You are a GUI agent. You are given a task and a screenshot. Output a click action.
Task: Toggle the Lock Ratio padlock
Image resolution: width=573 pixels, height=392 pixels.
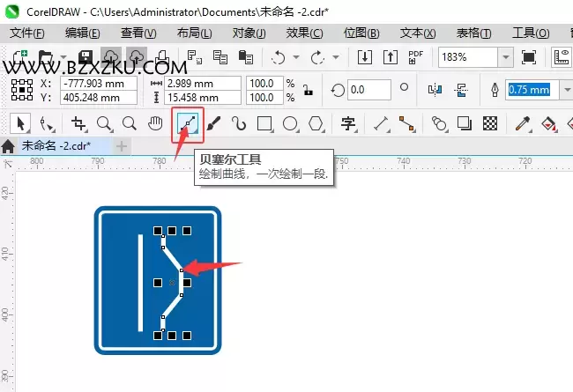point(308,90)
